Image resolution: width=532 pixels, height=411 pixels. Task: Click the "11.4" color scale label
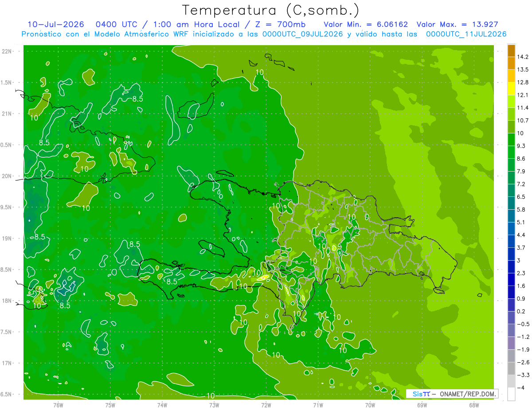(522, 108)
